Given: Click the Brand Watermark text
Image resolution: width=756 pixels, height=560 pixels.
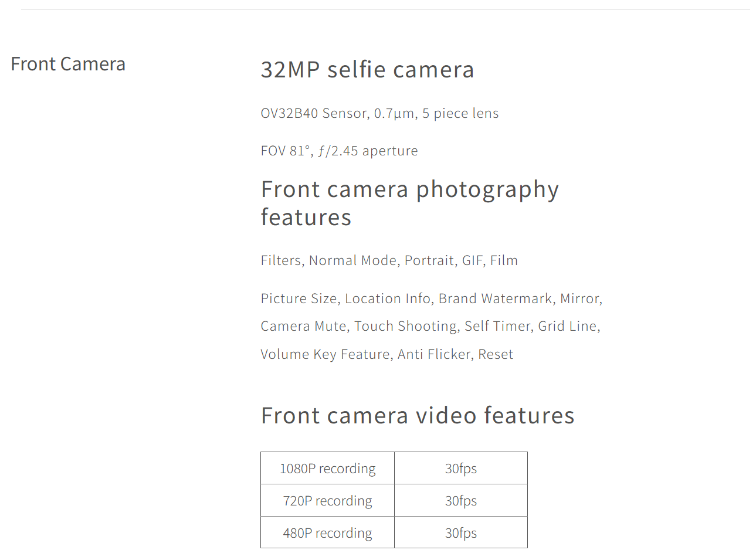Looking at the screenshot, I should (x=495, y=298).
